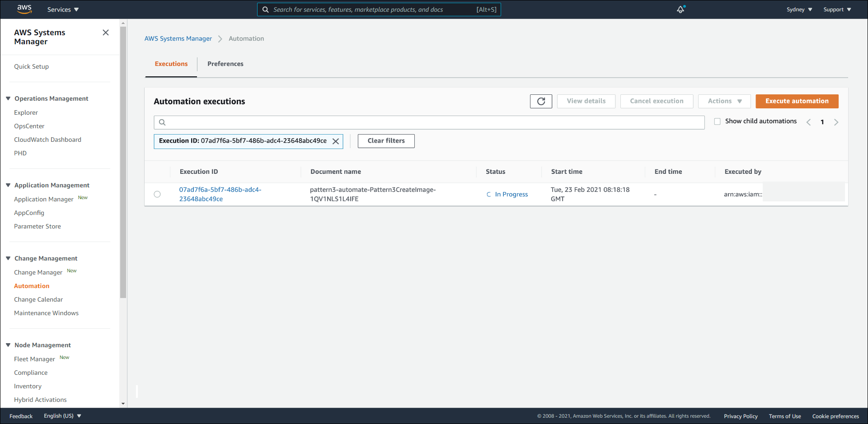Click the Feedback link in footer
The width and height of the screenshot is (868, 424).
[x=21, y=416]
